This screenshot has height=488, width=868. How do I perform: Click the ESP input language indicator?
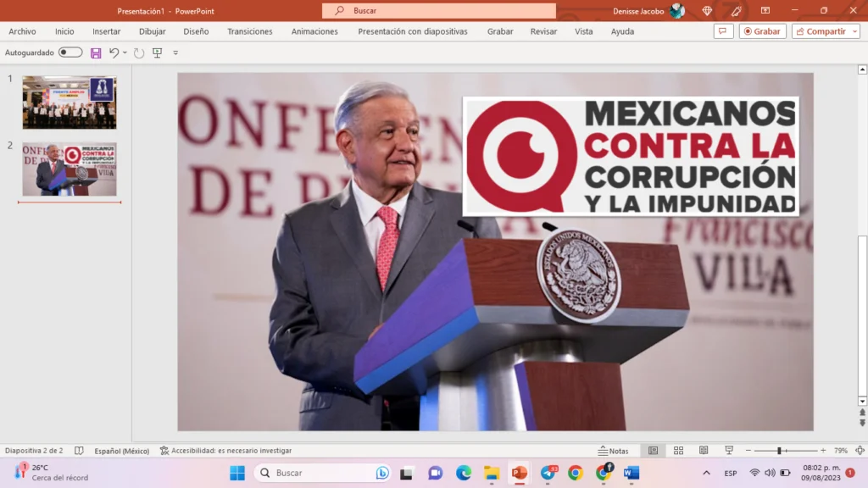[x=731, y=473]
